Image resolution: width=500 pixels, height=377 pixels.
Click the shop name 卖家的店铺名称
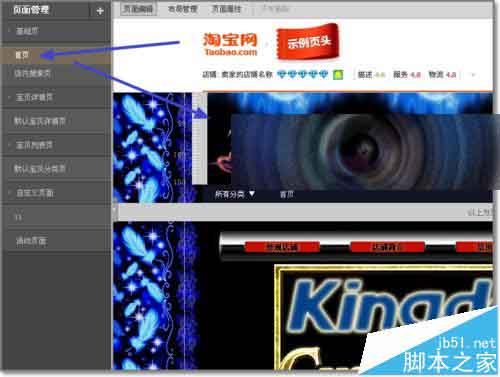pyautogui.click(x=247, y=74)
